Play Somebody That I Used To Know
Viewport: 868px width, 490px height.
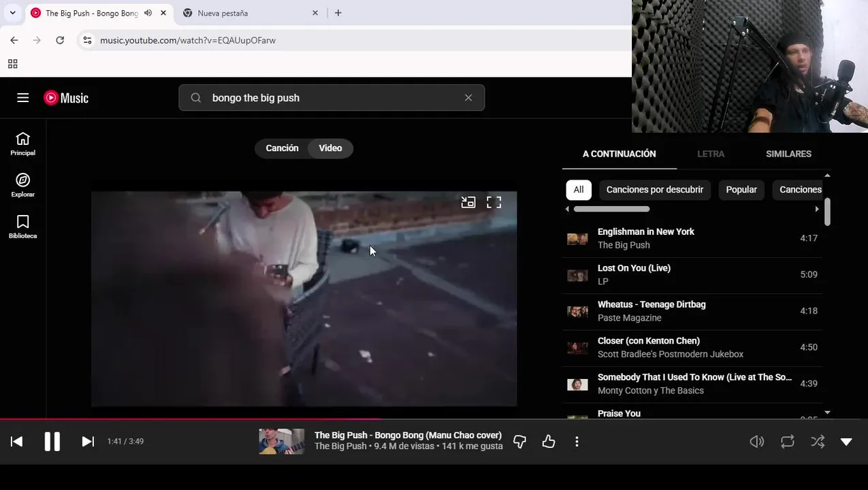click(692, 384)
